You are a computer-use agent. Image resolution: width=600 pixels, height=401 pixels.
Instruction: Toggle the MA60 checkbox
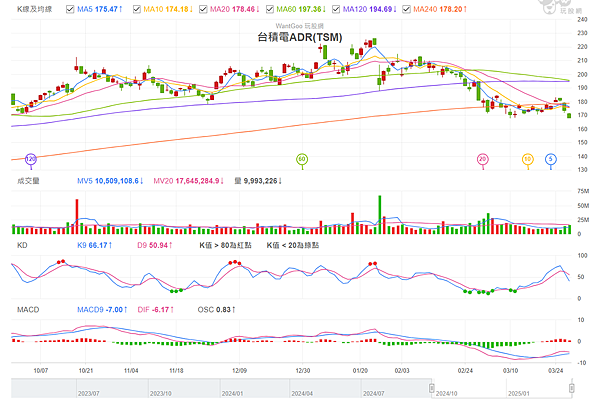pyautogui.click(x=270, y=9)
